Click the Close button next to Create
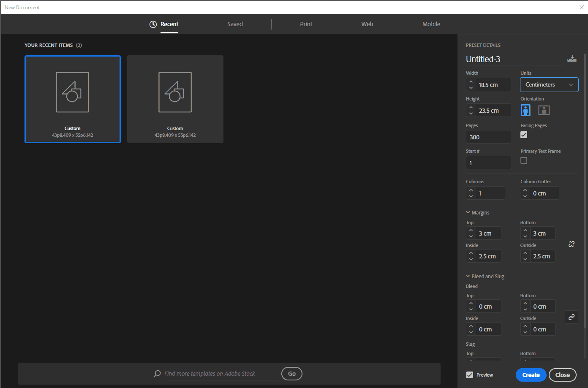The height and width of the screenshot is (388, 588). point(563,375)
